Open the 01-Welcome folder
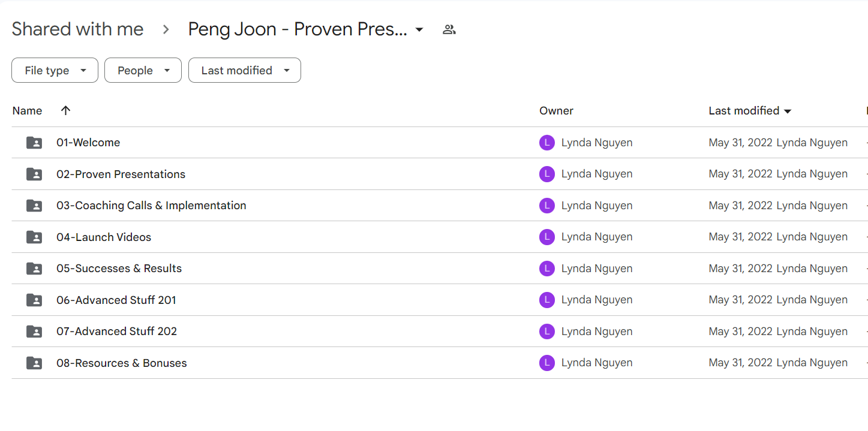 click(x=88, y=143)
